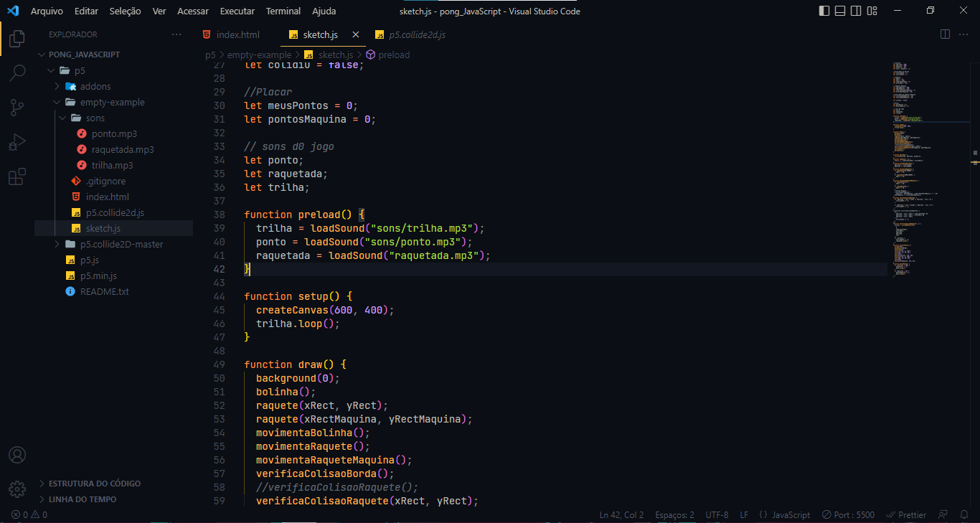Click the LF end-of-line status item
This screenshot has width=980, height=523.
[x=744, y=514]
